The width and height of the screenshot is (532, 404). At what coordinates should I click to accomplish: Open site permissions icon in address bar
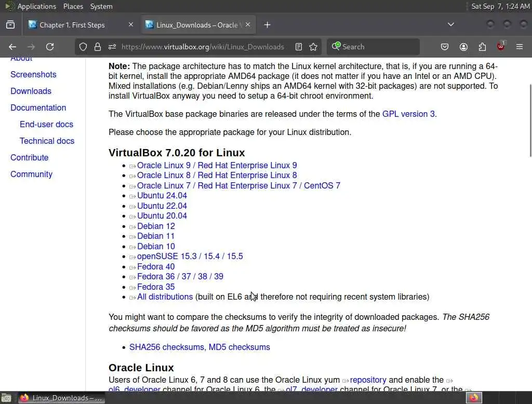[112, 47]
